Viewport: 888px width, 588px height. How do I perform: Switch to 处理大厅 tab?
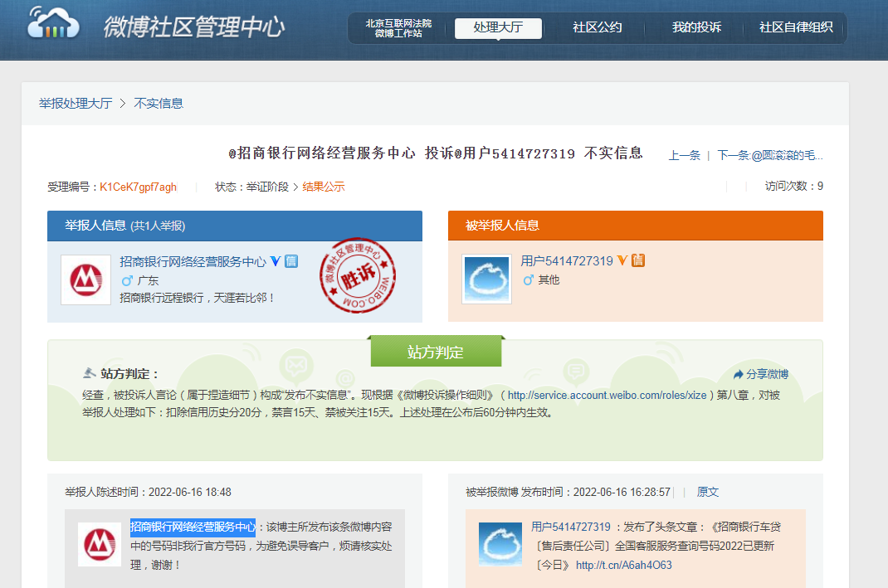tap(498, 27)
